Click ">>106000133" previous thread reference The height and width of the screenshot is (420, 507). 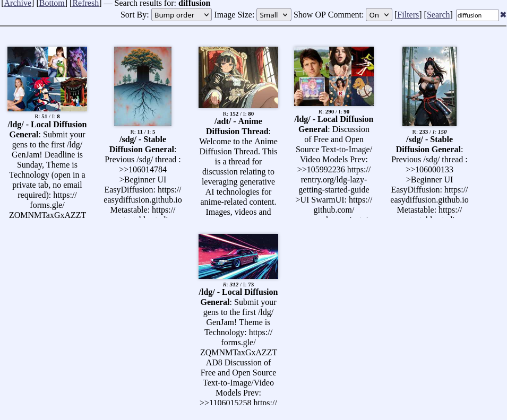coord(429,170)
